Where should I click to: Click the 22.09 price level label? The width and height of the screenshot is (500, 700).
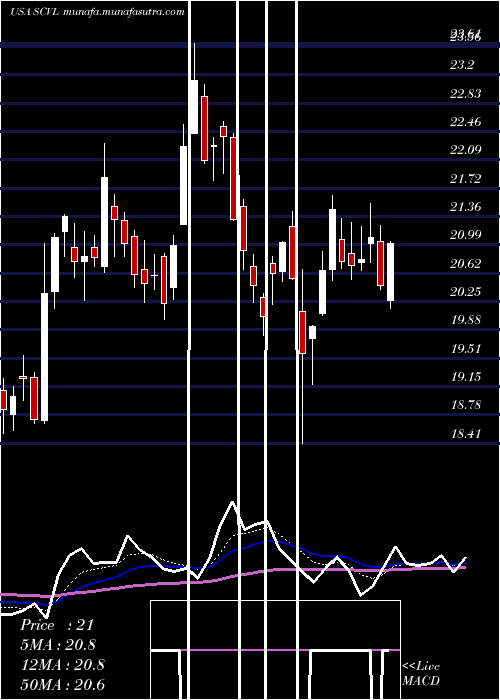[x=466, y=150]
